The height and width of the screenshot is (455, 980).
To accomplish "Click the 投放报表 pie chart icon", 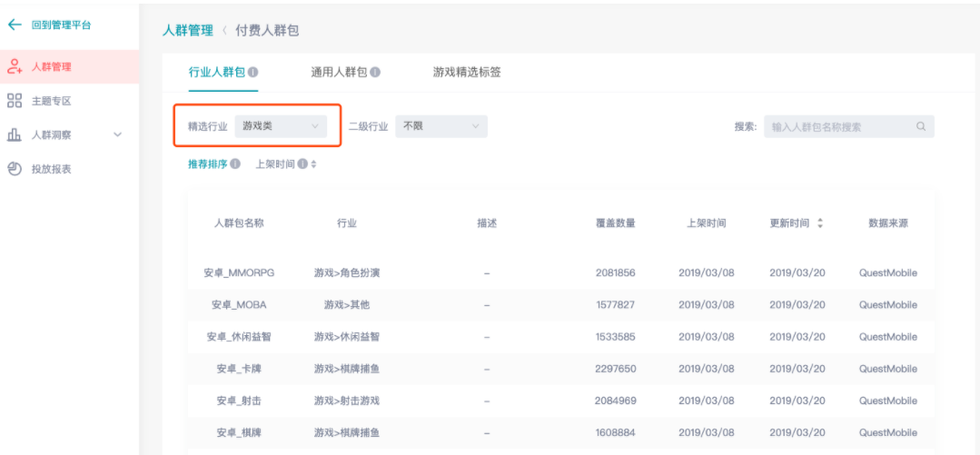I will coord(15,169).
